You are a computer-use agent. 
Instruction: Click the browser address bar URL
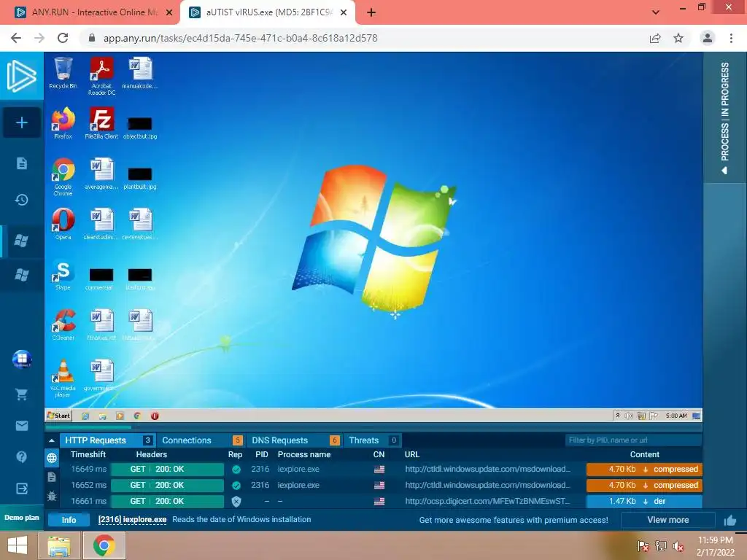point(241,38)
